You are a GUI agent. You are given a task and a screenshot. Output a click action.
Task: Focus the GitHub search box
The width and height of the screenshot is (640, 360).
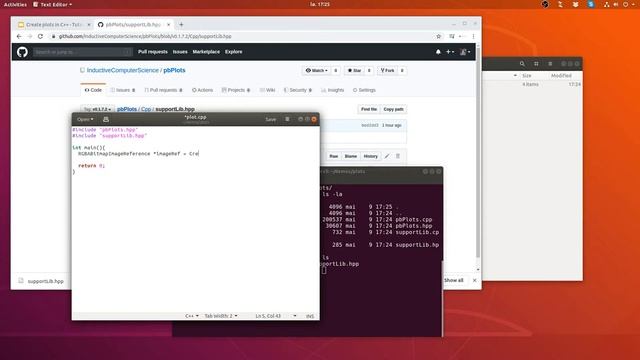(82, 52)
